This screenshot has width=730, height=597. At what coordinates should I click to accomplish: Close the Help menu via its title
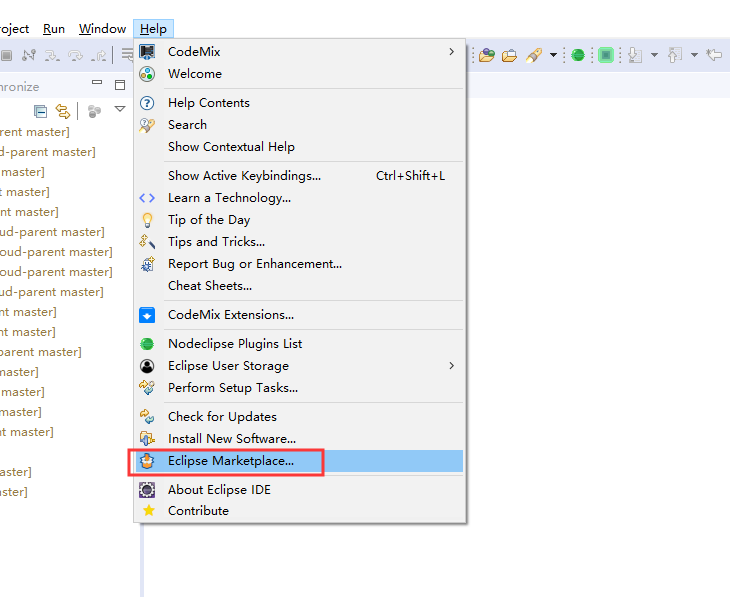tap(153, 29)
